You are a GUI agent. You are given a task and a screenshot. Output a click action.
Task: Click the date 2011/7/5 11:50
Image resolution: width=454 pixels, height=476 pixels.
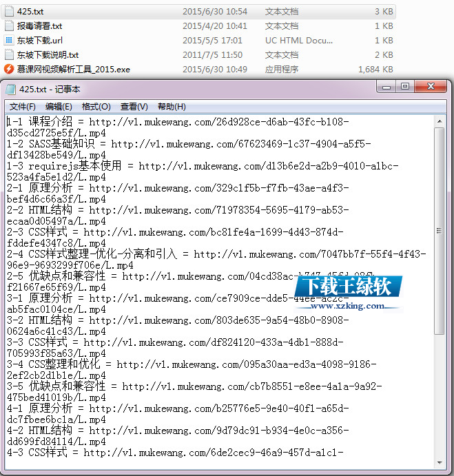click(212, 55)
